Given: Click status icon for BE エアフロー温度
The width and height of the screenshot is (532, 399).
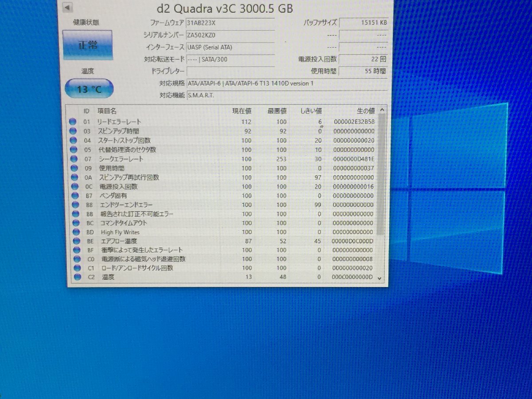Looking at the screenshot, I should tap(76, 241).
